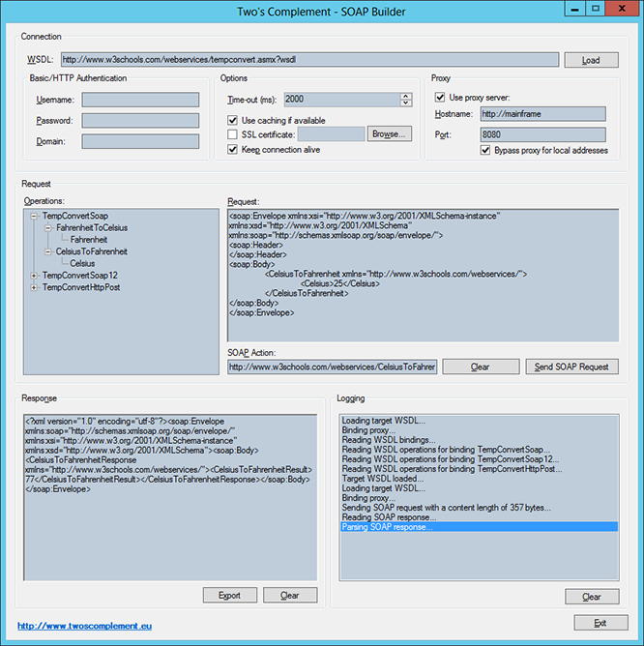Collapse the TempConvertSoap tree node
Viewport: 644px width, 646px height.
point(34,216)
